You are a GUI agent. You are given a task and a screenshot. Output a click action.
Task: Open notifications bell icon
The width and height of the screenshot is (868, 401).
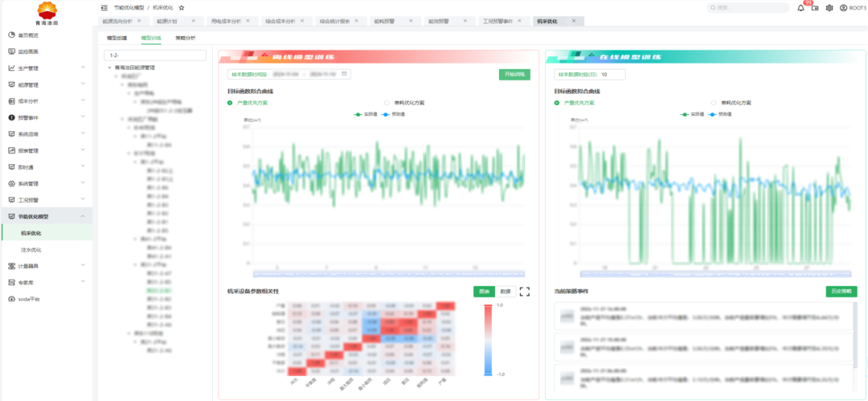801,8
